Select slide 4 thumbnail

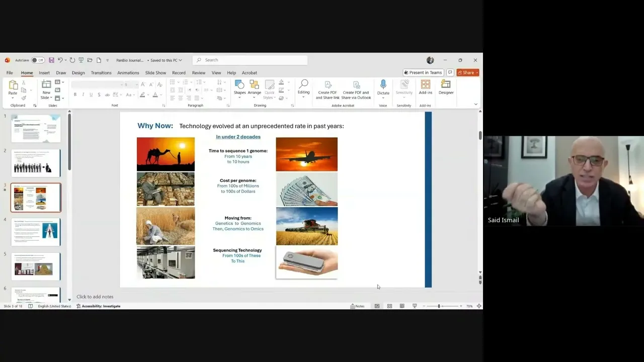(x=36, y=232)
